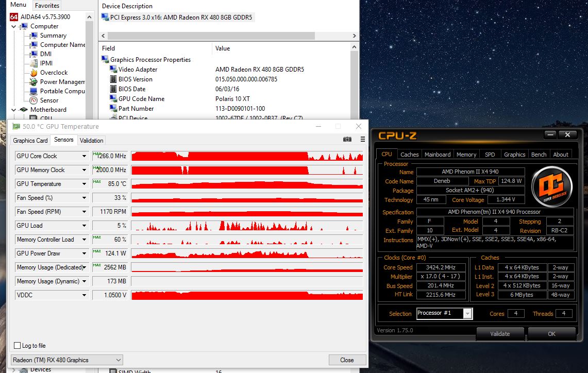Image resolution: width=588 pixels, height=373 pixels.
Task: Open the Memory Usage (Dynamic) dropdown
Action: (x=85, y=281)
